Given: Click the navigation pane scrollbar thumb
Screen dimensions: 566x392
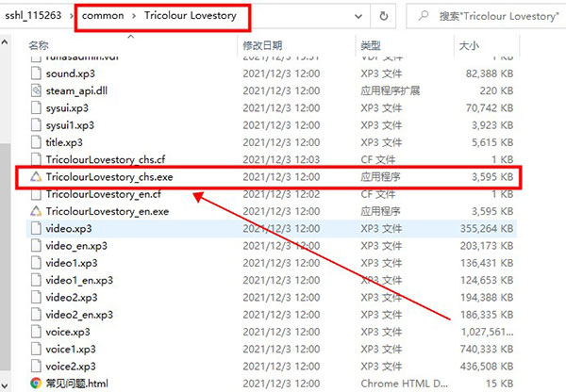Looking at the screenshot, I should point(5,256).
